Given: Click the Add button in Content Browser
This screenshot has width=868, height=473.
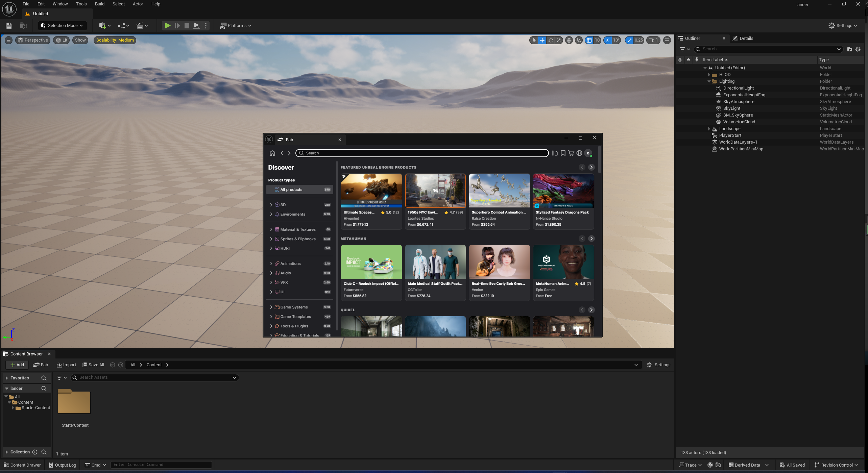Looking at the screenshot, I should pyautogui.click(x=17, y=365).
